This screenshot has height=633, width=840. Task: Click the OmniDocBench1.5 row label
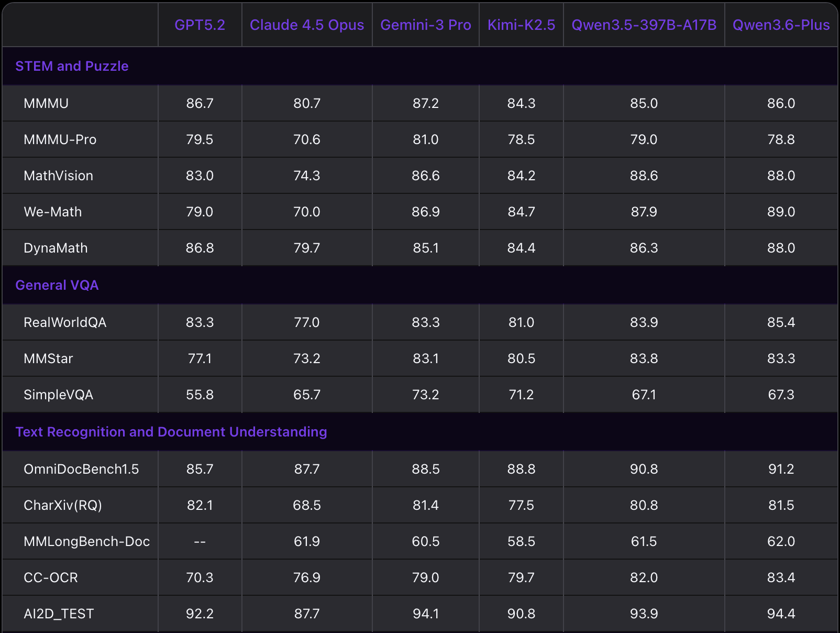coord(81,469)
